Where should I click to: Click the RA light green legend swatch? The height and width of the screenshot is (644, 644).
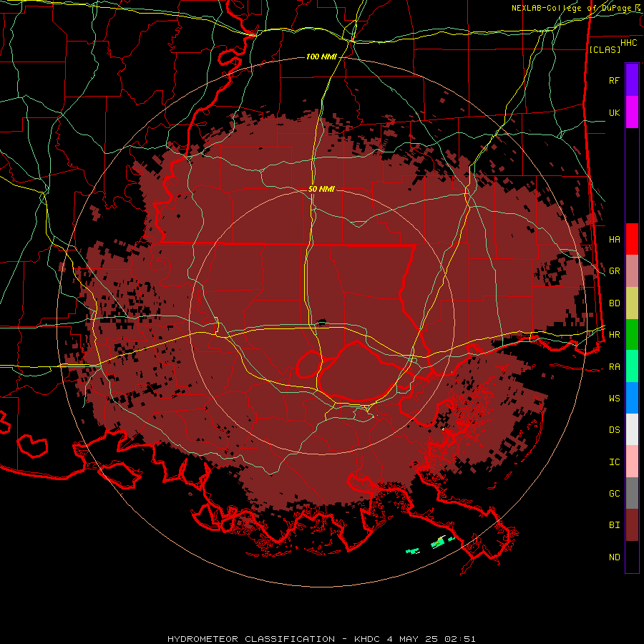[632, 366]
